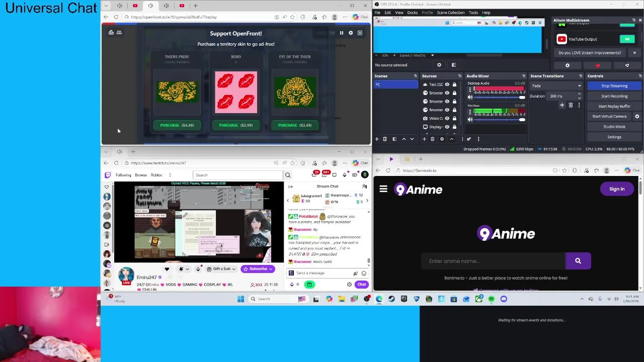Image resolution: width=644 pixels, height=362 pixels.
Task: Open Aitum Multistream settings gear
Action: point(568,66)
